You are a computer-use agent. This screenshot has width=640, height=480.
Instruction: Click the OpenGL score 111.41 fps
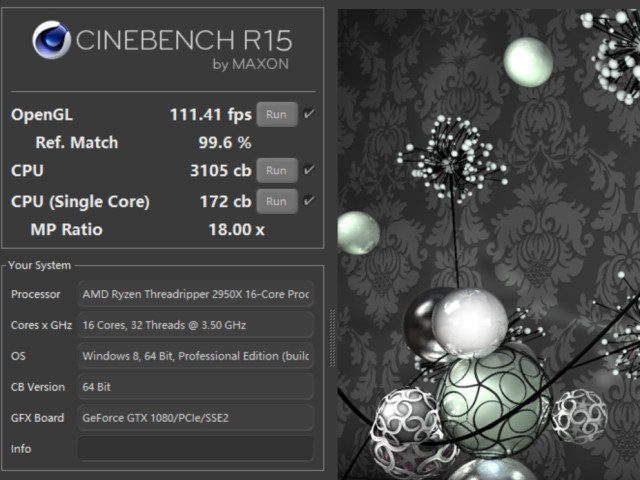pos(210,114)
